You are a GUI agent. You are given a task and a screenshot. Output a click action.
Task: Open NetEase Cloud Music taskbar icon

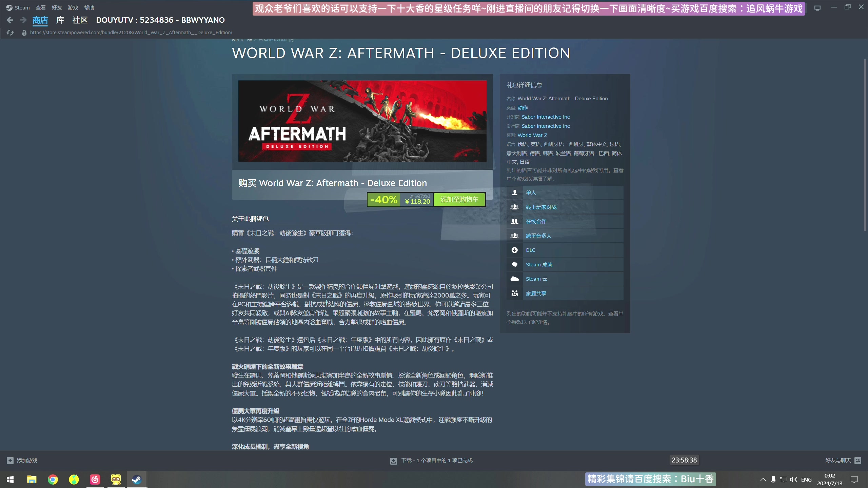(95, 480)
